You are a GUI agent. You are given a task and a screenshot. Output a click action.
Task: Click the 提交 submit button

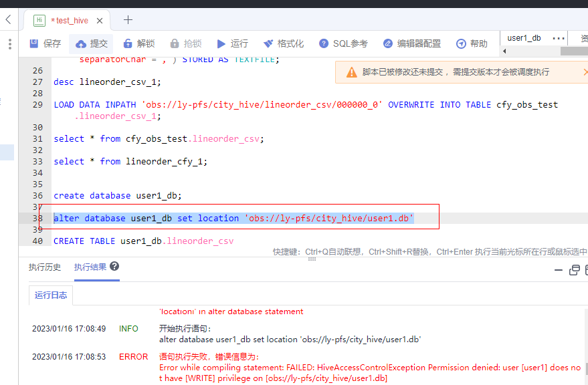(92, 43)
